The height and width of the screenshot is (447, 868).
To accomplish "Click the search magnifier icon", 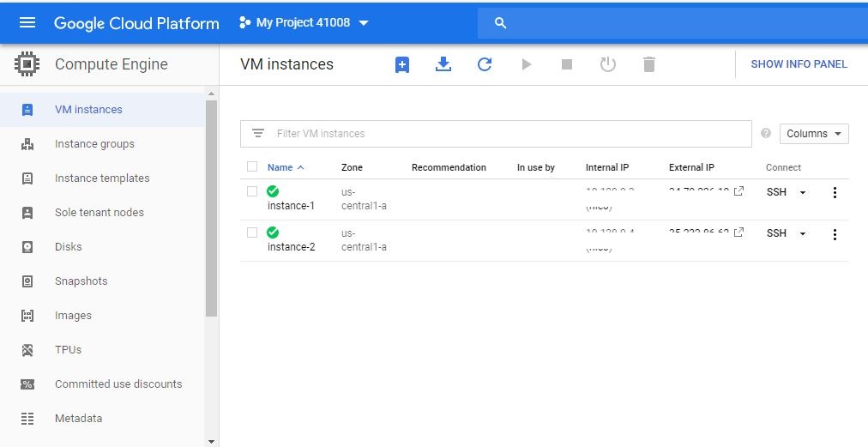I will pyautogui.click(x=500, y=23).
